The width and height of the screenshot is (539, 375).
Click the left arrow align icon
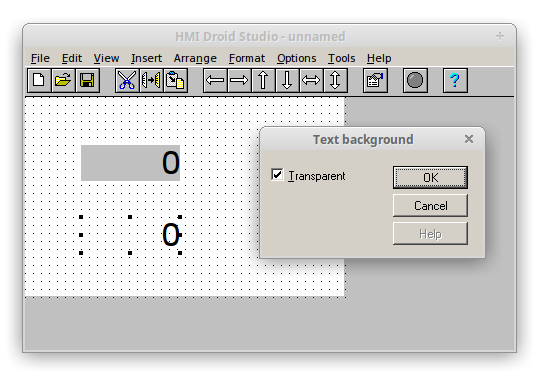click(x=215, y=81)
